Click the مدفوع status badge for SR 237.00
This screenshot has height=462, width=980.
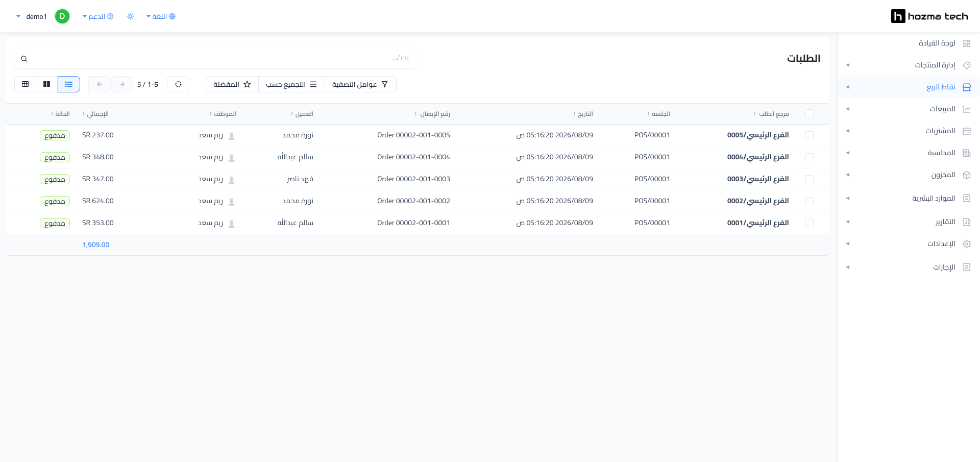[x=55, y=135]
